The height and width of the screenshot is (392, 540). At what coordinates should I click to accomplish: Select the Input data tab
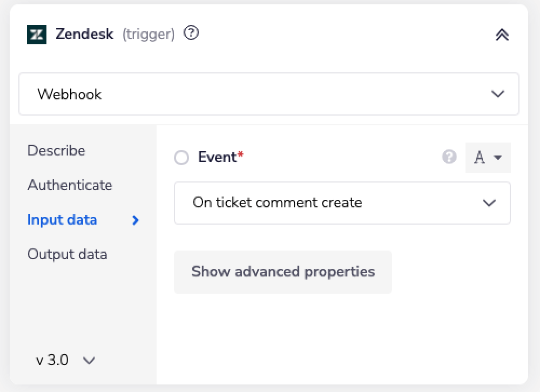62,220
